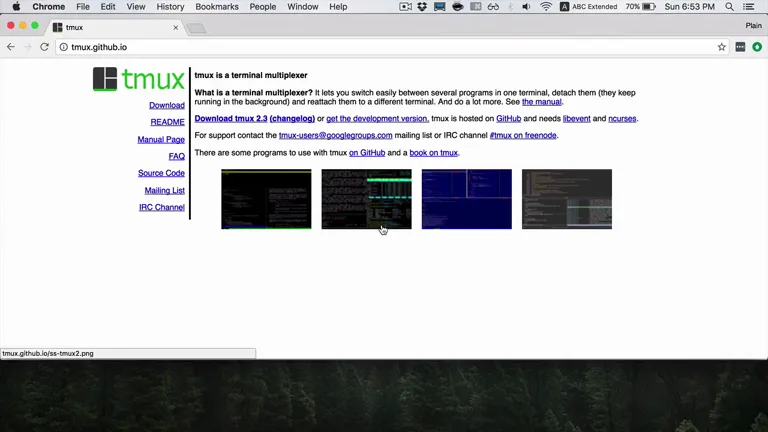Follow 'the manual' link
The image size is (768, 432).
pos(541,102)
